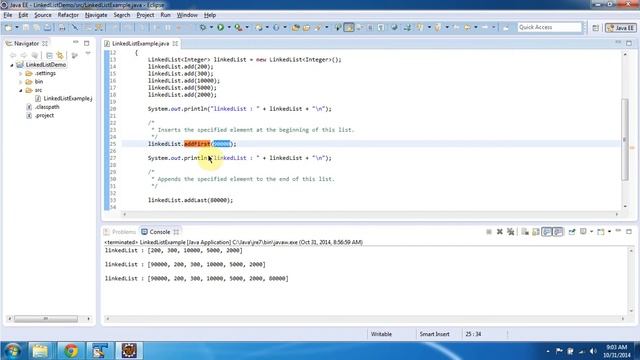Click the clock in the system tray
640x360 pixels.
tap(617, 351)
